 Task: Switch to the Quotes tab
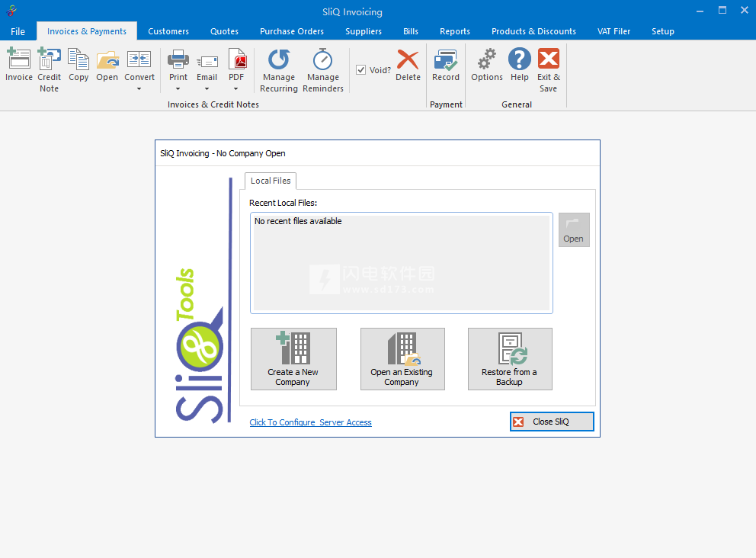[x=224, y=31]
